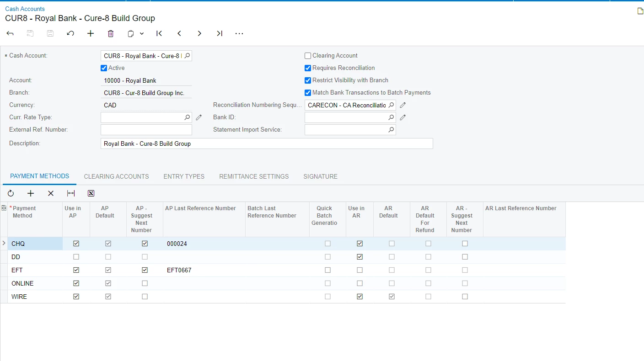Delete this cash account record
Screen dimensions: 644x361
110,33
